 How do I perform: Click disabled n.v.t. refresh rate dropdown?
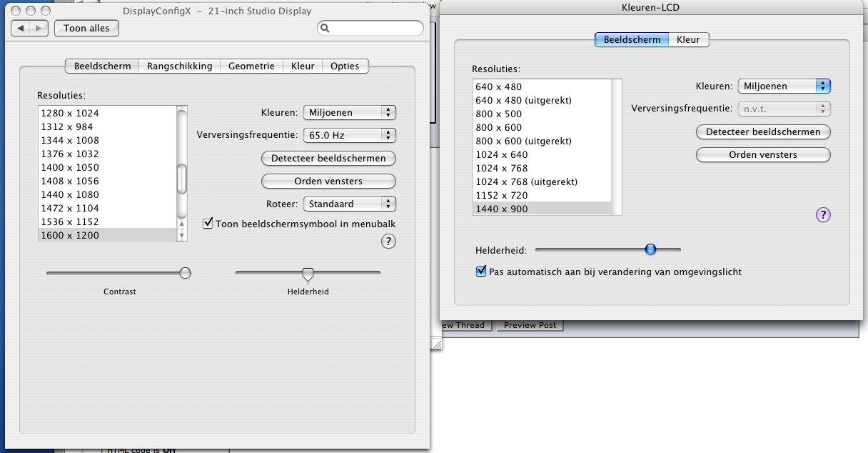[x=784, y=109]
